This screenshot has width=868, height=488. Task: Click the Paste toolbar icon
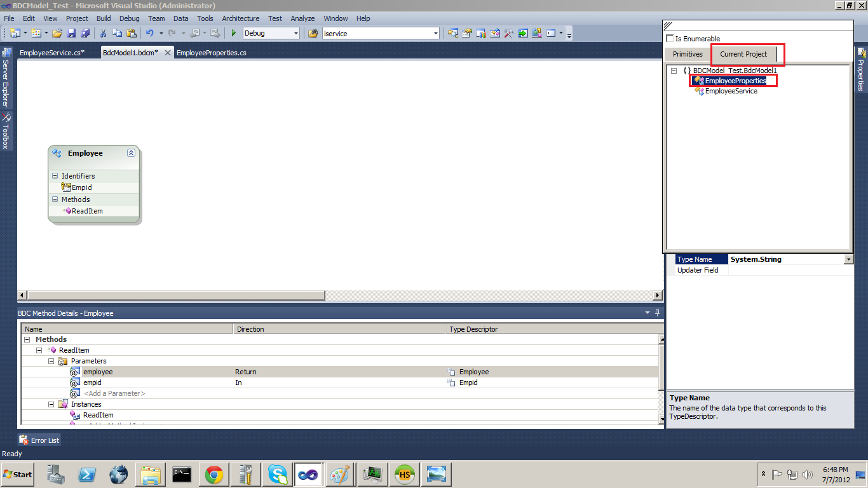(132, 33)
